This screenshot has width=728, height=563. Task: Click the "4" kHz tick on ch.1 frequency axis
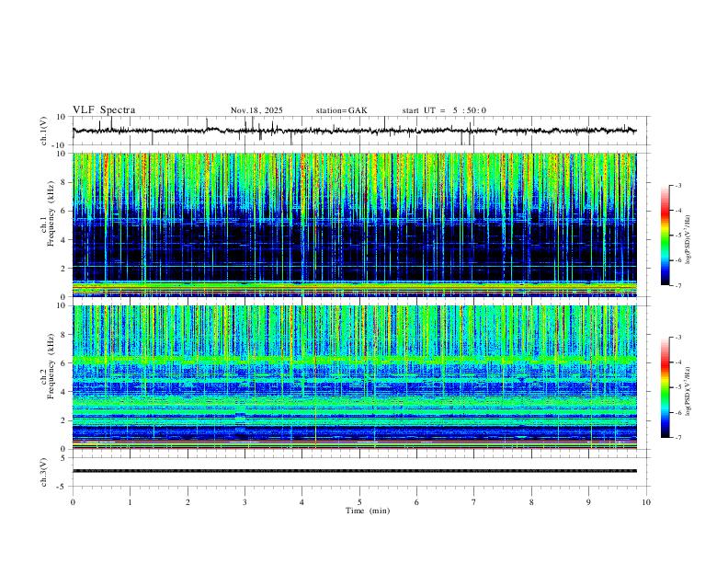point(64,240)
